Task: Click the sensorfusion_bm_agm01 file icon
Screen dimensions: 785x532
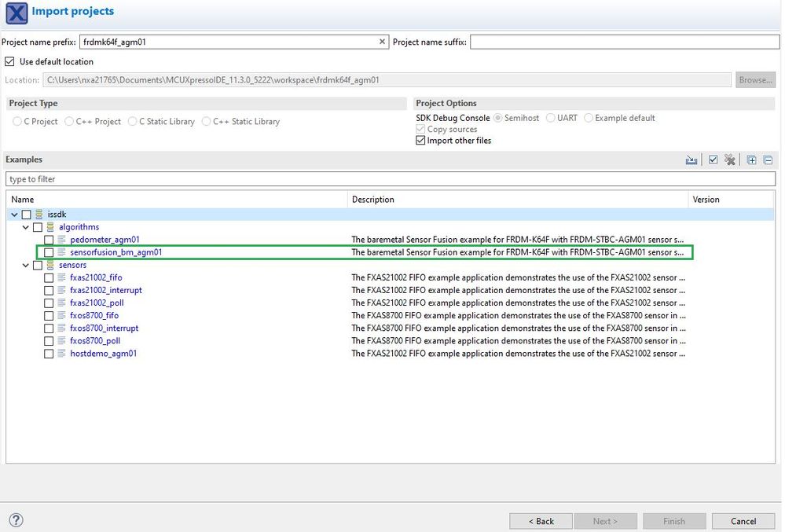Action: (61, 252)
